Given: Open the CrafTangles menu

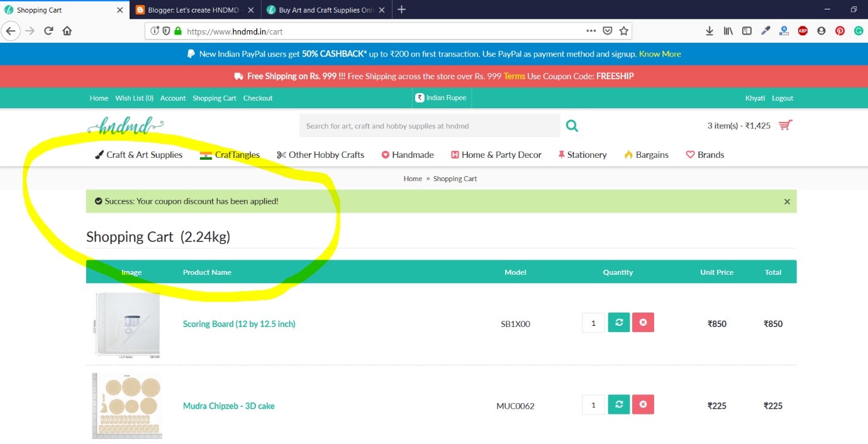Looking at the screenshot, I should point(230,155).
